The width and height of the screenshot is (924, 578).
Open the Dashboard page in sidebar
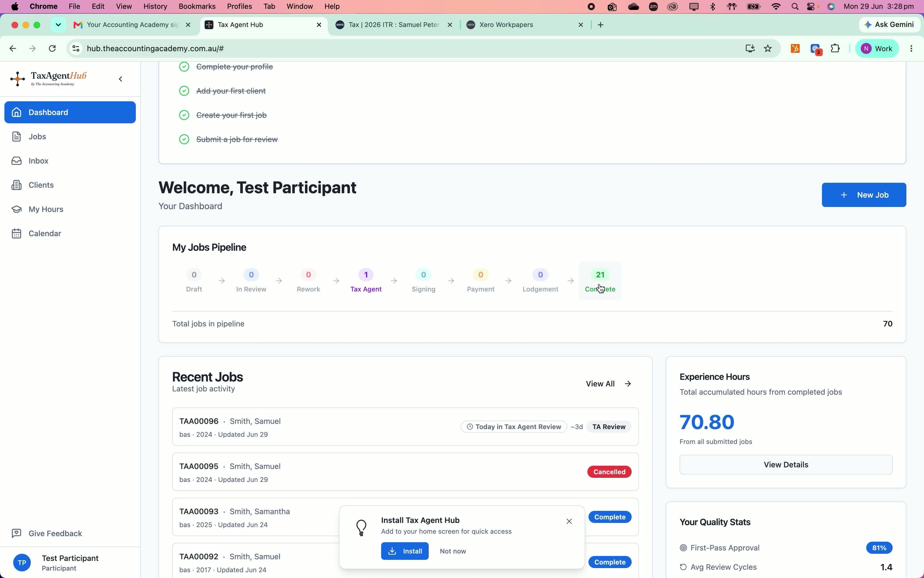pyautogui.click(x=70, y=112)
